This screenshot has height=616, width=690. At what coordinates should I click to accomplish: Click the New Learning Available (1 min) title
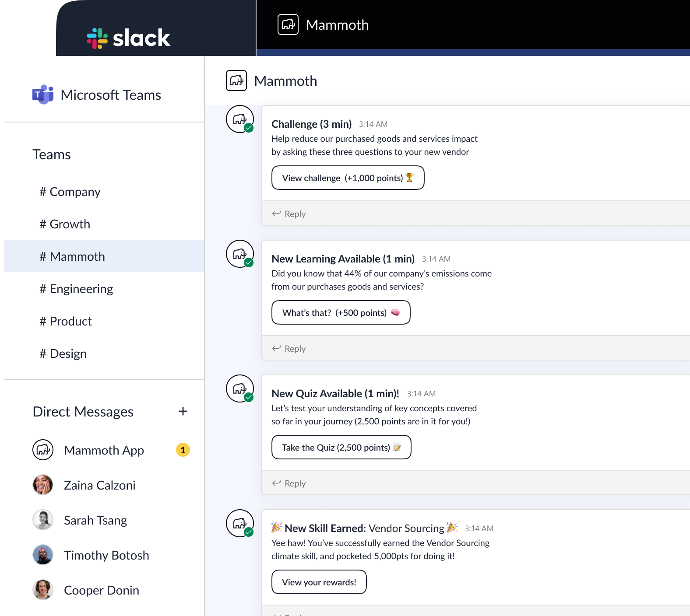[x=343, y=259]
